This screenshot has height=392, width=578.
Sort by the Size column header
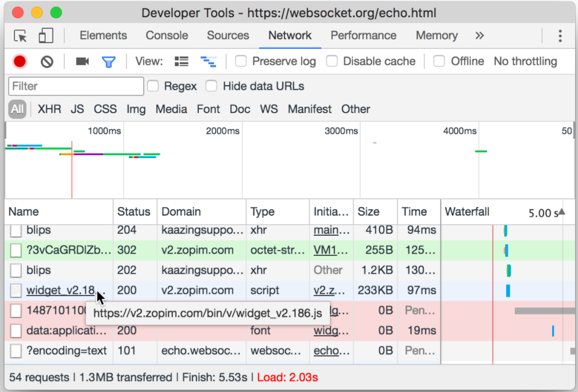[x=376, y=212]
